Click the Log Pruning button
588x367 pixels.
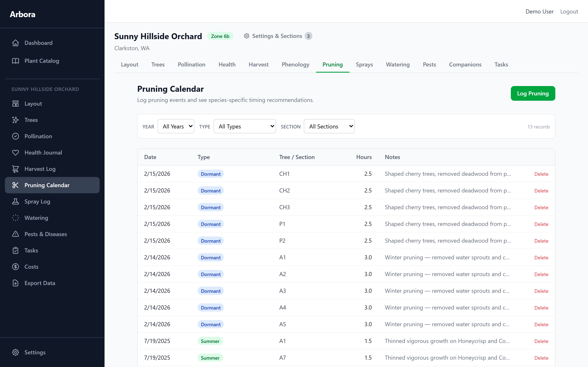533,93
